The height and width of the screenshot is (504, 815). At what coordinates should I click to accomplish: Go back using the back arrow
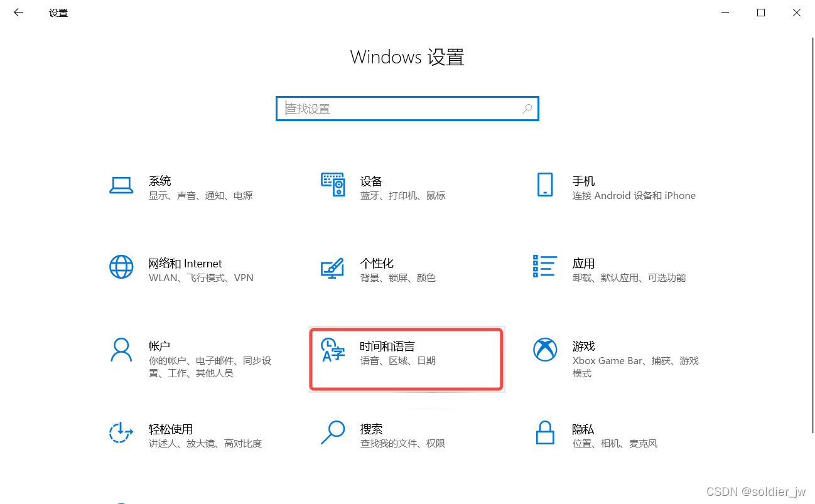(x=18, y=13)
